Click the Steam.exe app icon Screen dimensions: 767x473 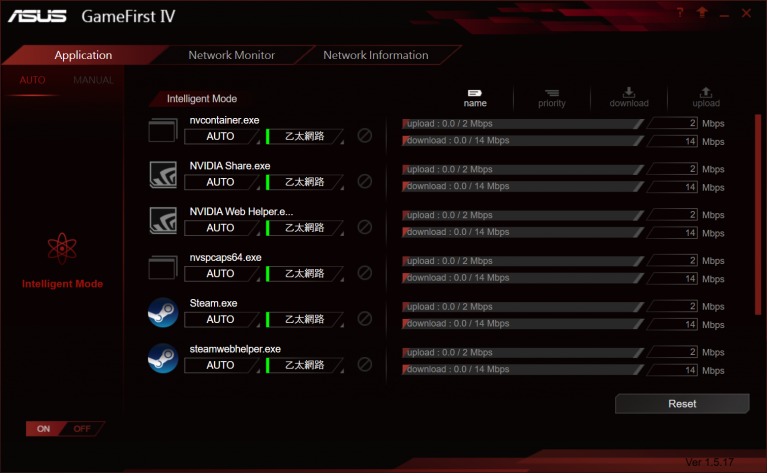163,313
